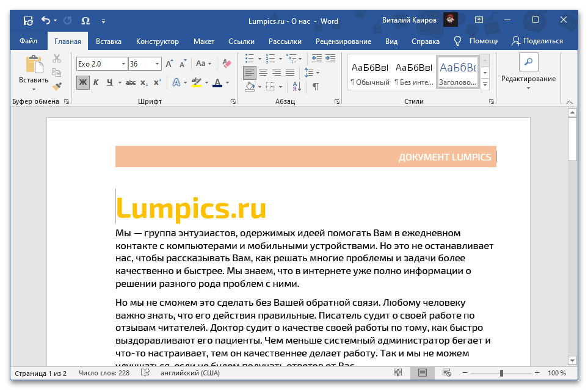588x390 pixels.
Task: Open the font size 36 dropdown
Action: click(x=158, y=64)
